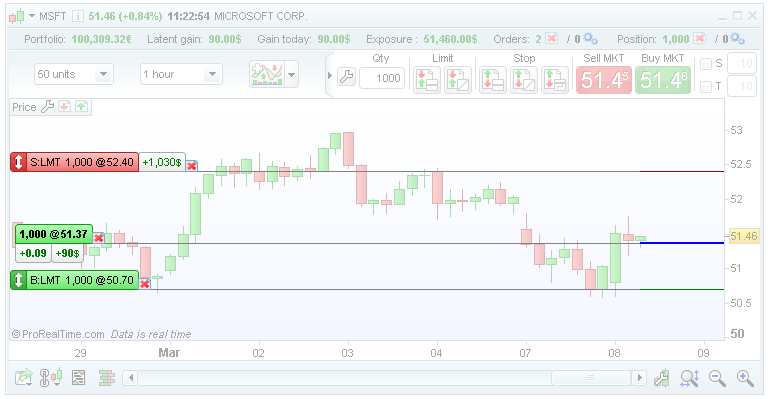Select the +90$ gain label
Image resolution: width=770 pixels, height=399 pixels.
(67, 253)
